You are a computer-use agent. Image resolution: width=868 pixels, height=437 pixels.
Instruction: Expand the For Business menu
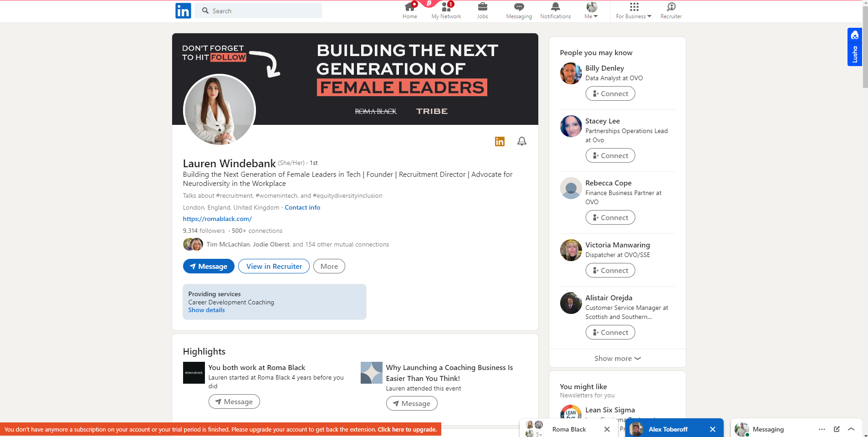(634, 11)
